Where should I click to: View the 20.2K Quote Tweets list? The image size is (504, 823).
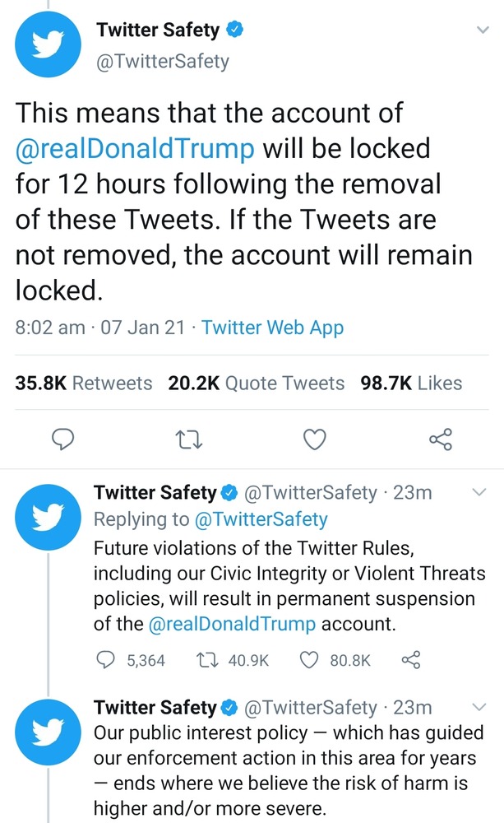[x=256, y=383]
